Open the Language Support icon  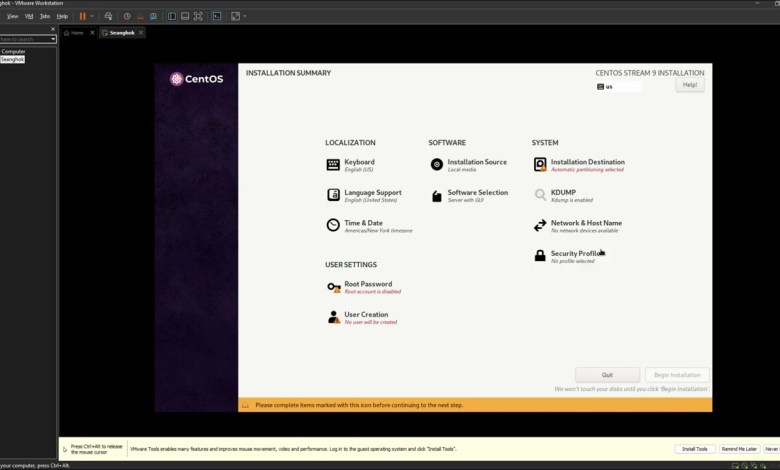(x=333, y=195)
